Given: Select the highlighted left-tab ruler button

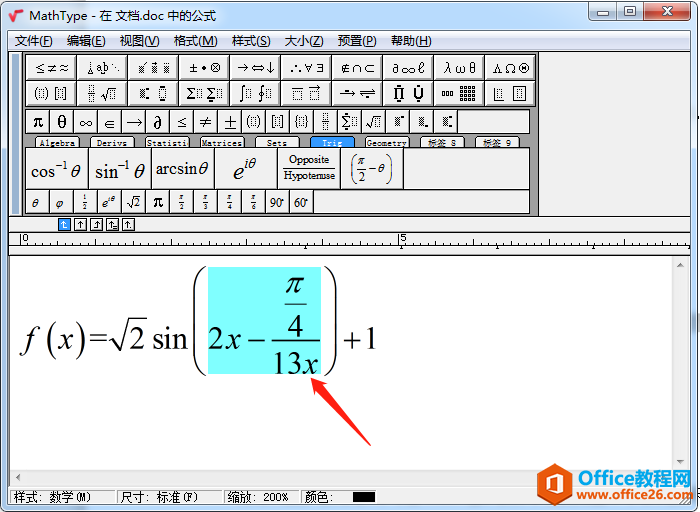Looking at the screenshot, I should 64,225.
